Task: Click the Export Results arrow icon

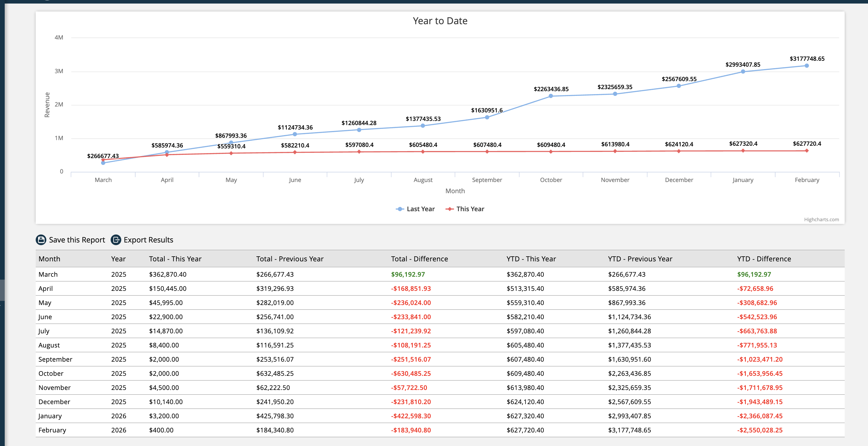Action: pos(116,240)
